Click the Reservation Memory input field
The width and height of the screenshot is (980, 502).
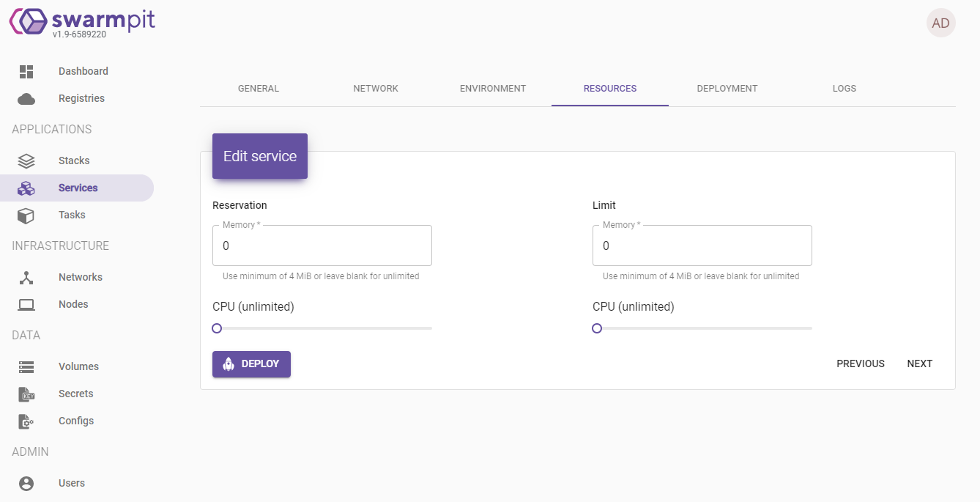pyautogui.click(x=322, y=246)
